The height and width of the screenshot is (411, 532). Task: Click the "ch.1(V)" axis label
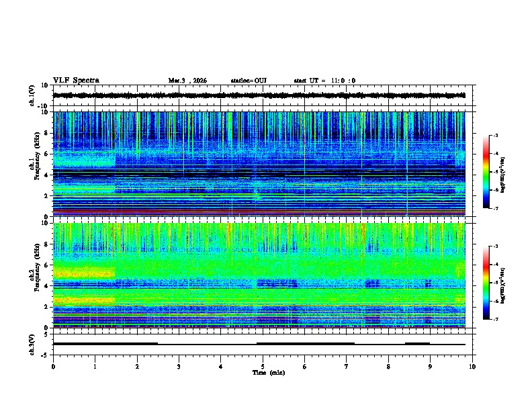pyautogui.click(x=32, y=95)
